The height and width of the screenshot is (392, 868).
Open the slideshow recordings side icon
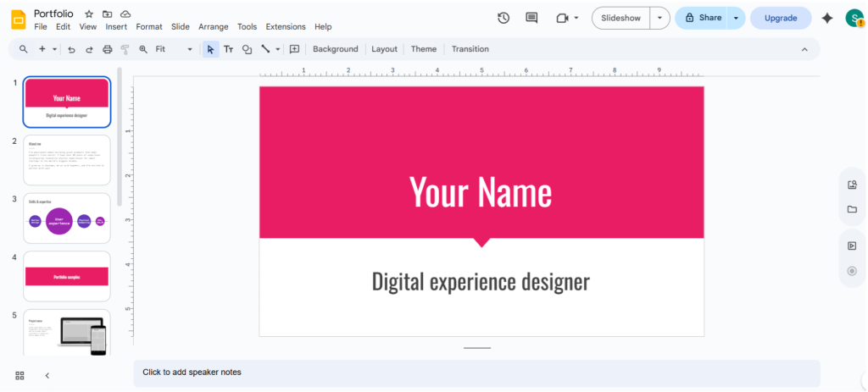tap(853, 246)
